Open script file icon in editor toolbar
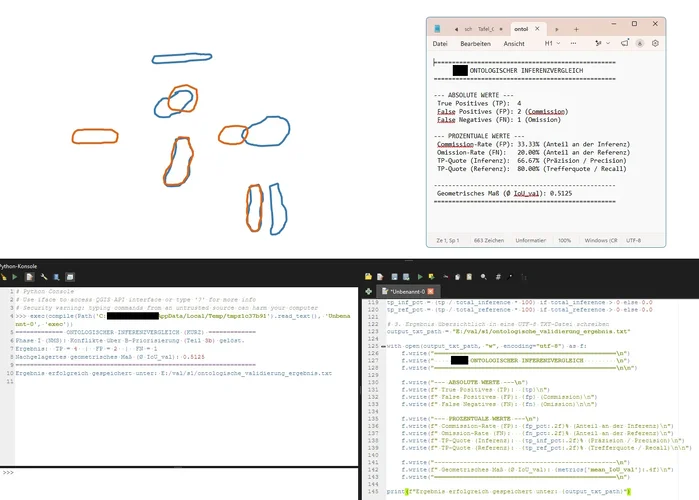Screen dimensions: 699x500 point(368,277)
